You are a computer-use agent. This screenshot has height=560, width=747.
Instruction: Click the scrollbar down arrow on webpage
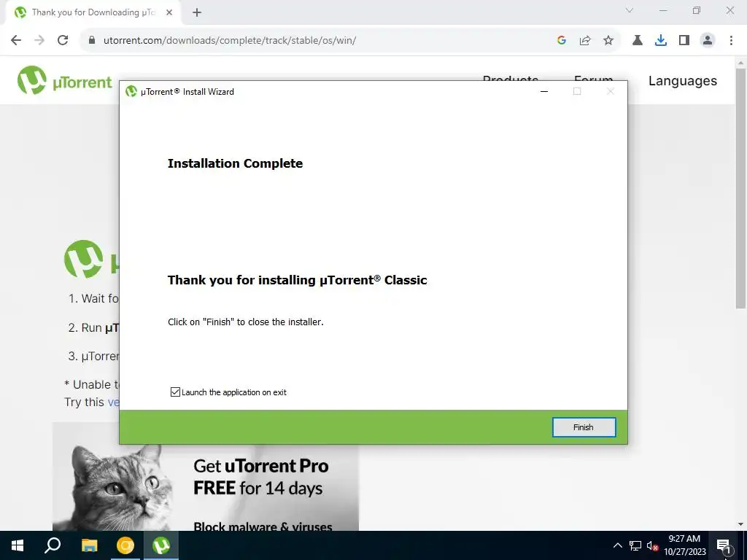[x=740, y=524]
